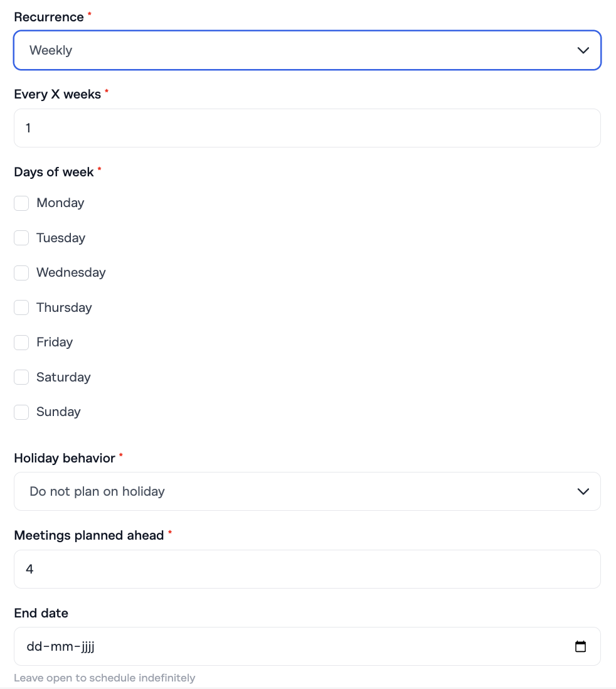Click the Recurrence field label
Viewport: 616px width, 689px height.
tap(49, 17)
